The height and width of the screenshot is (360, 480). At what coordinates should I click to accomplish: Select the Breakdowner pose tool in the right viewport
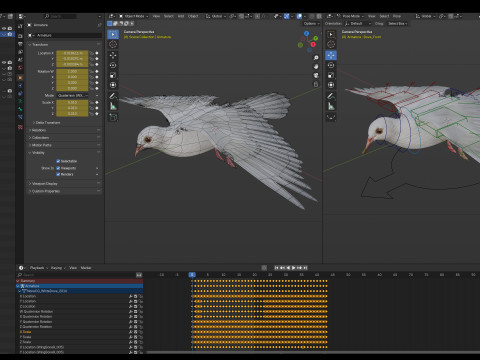click(331, 117)
